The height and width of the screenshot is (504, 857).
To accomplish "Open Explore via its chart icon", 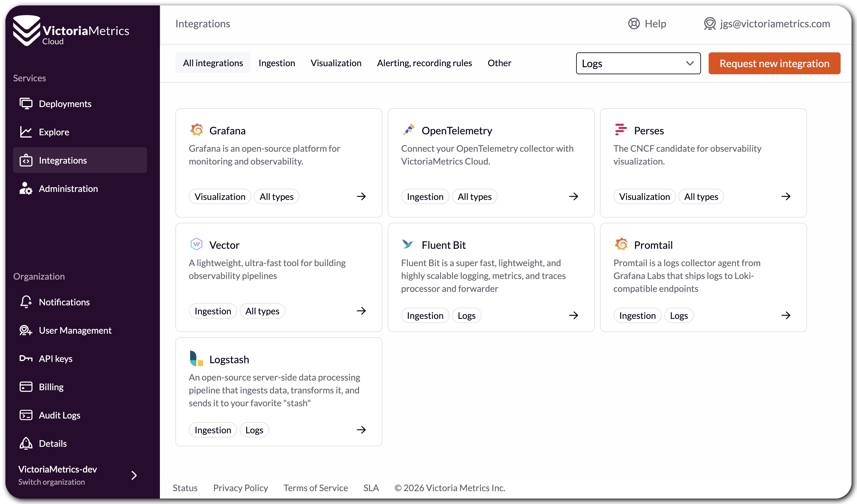I will click(26, 132).
